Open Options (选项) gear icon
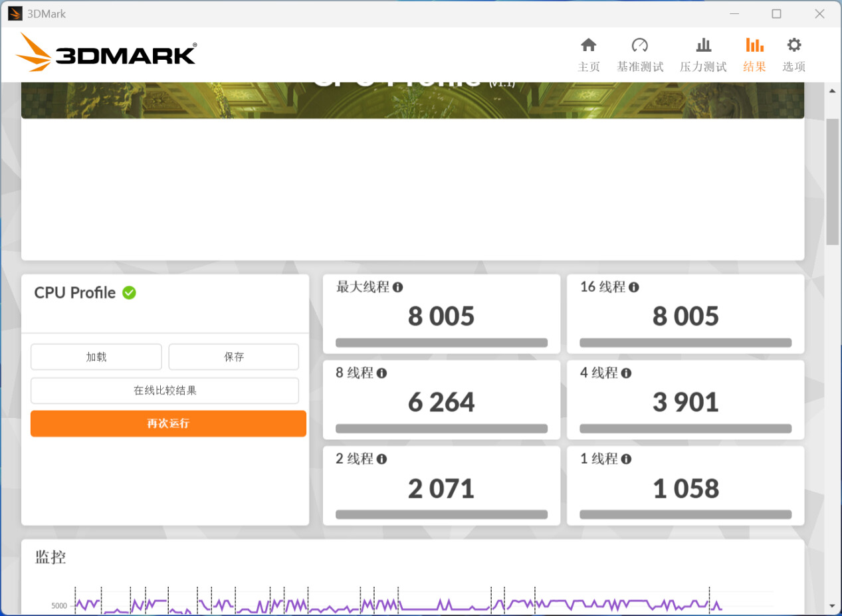 [x=793, y=45]
